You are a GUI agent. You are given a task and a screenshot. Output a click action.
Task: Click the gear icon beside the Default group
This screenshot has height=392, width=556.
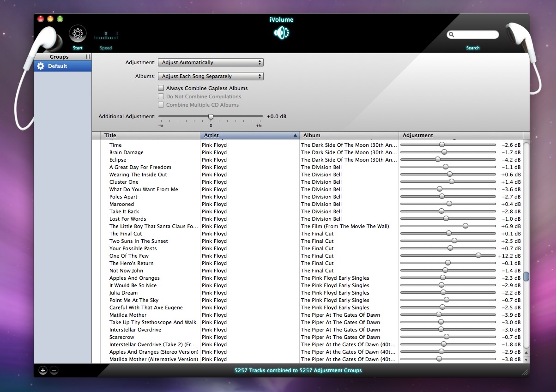[x=41, y=66]
